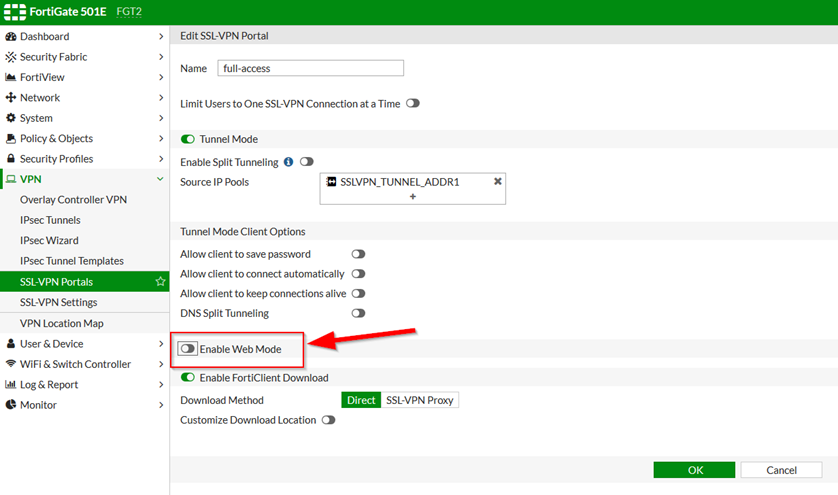Screen dimensions: 838x495
Task: Click the info icon next to Split Tunneling
Action: (288, 161)
